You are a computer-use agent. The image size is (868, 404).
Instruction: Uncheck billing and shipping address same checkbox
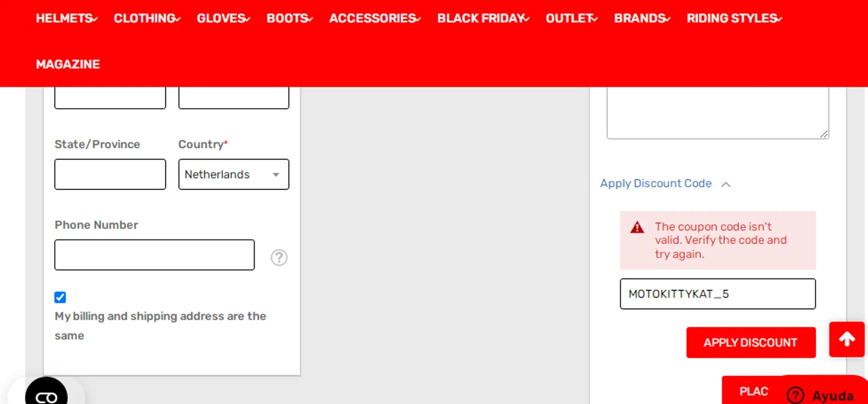[x=60, y=297]
